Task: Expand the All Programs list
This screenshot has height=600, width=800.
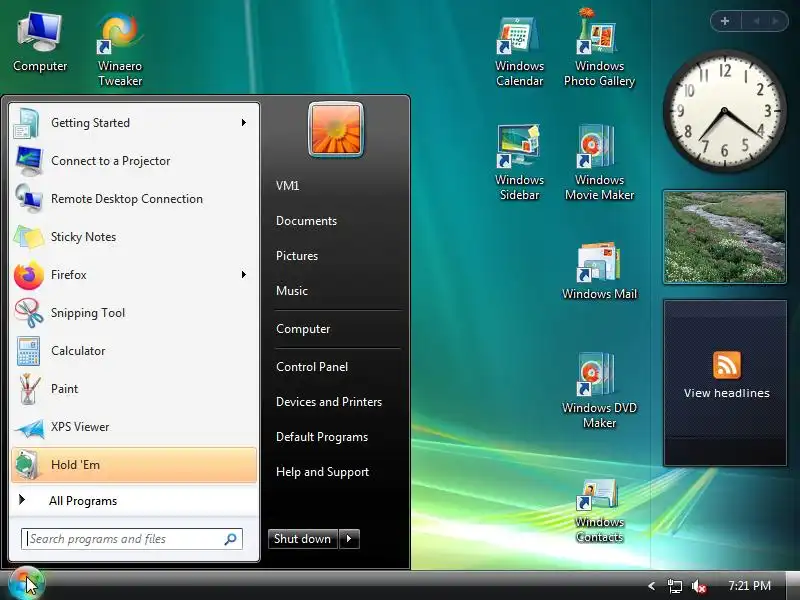Action: pos(134,501)
